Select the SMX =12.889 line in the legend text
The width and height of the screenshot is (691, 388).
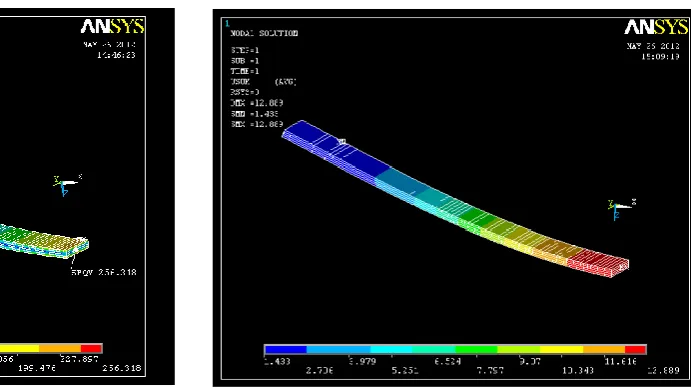[x=256, y=124]
